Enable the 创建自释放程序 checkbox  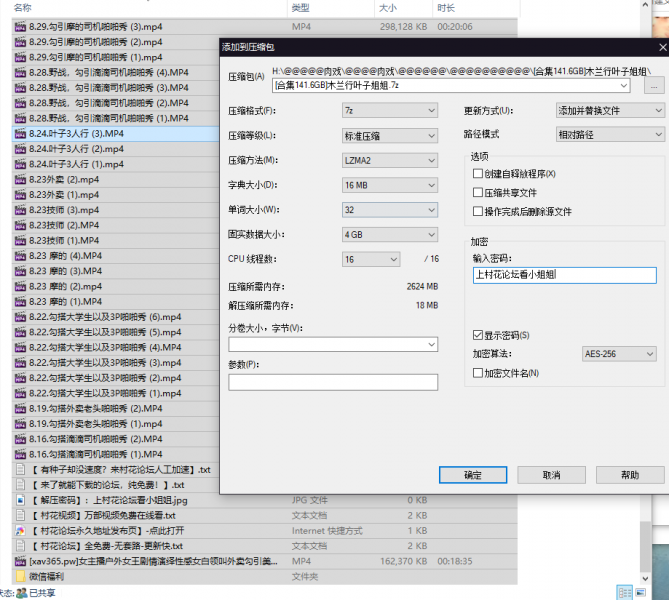(x=478, y=174)
